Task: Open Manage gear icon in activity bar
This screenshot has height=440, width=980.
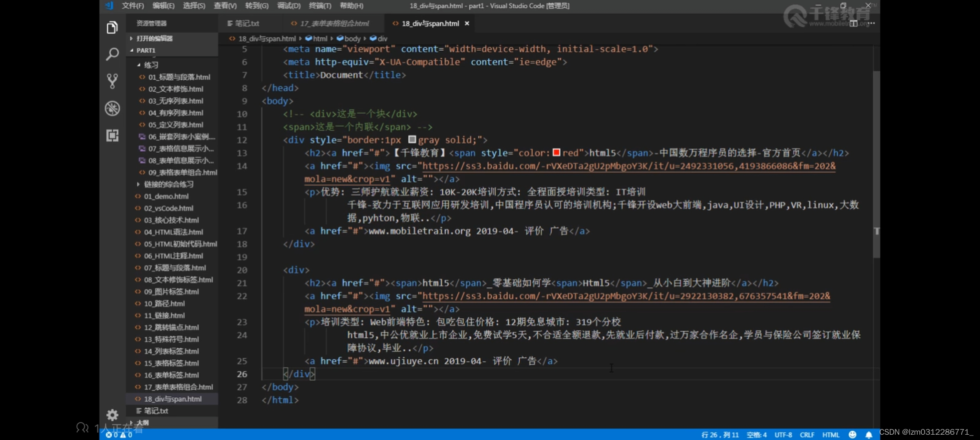Action: pos(112,415)
